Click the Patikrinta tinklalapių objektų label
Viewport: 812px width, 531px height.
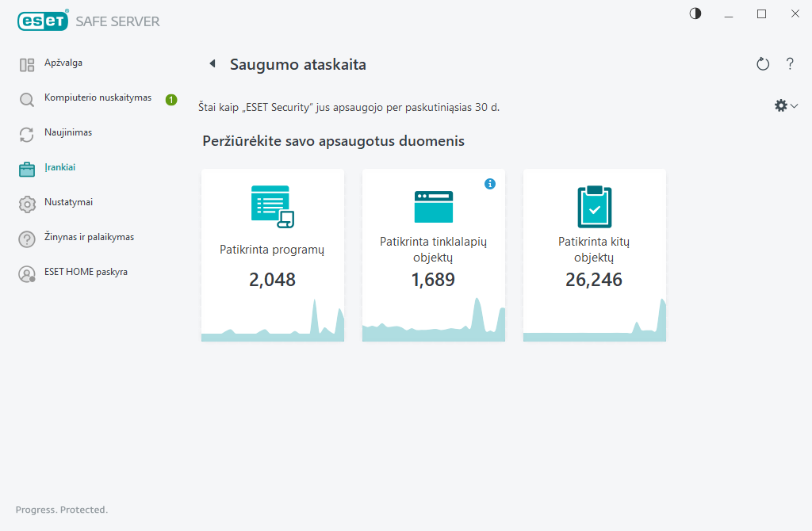point(434,250)
